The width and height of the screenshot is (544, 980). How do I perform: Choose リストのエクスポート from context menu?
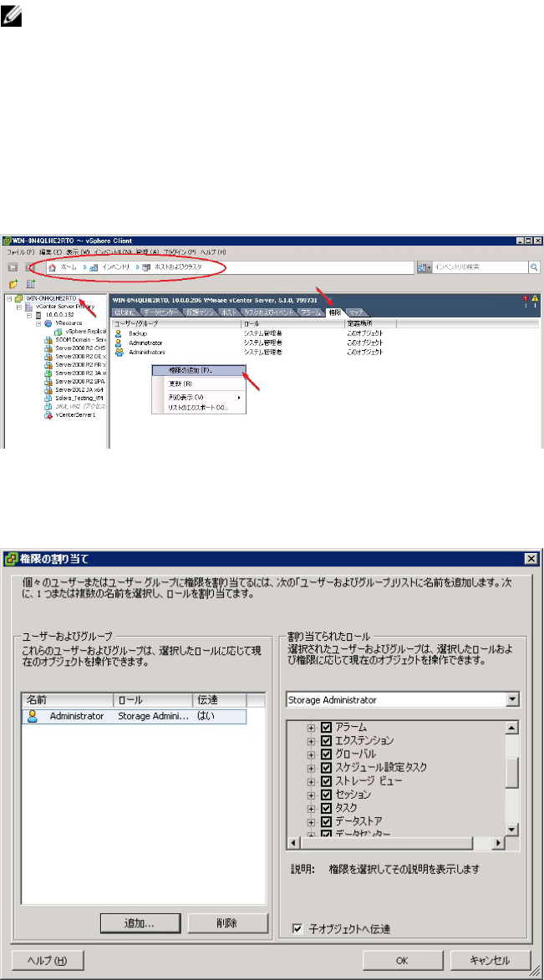tap(199, 408)
